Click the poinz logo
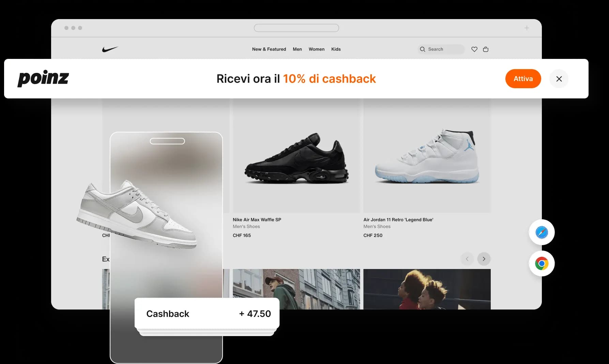Screen dimensions: 609x364 pyautogui.click(x=43, y=78)
